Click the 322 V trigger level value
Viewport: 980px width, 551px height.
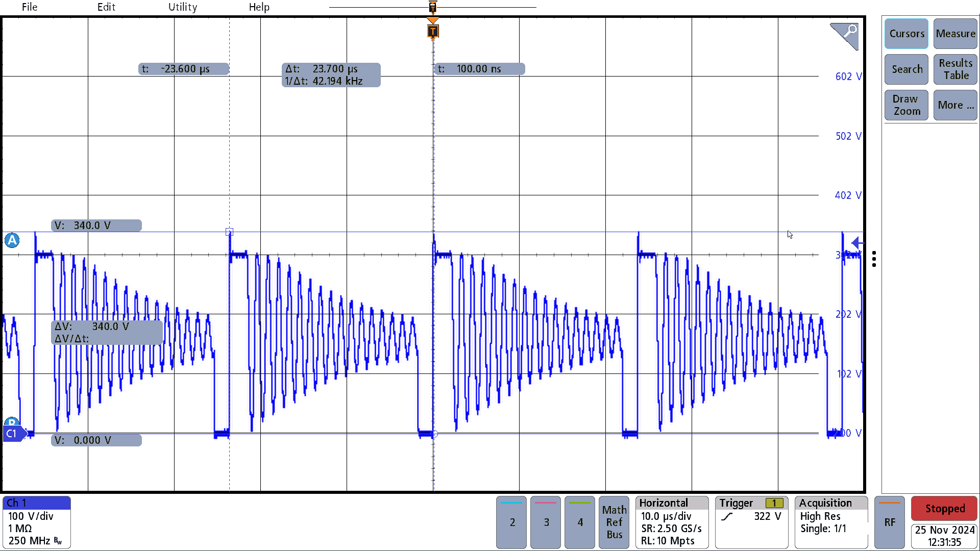768,516
